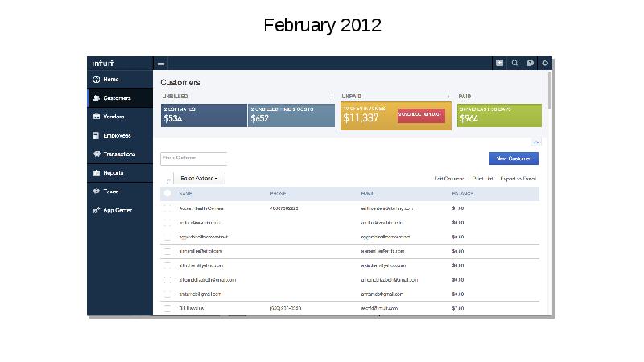Image resolution: width=644 pixels, height=362 pixels.
Task: Click the Vendors icon in the sidebar
Action: click(x=97, y=117)
